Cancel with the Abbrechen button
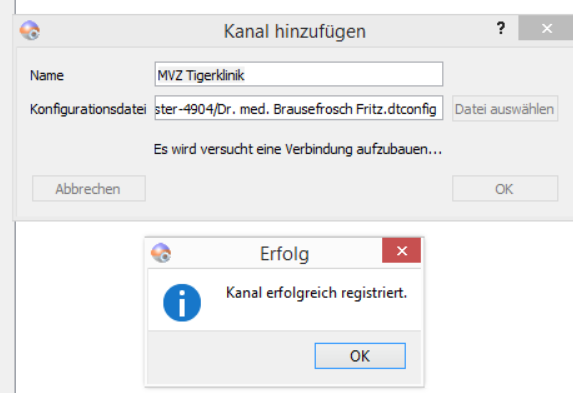Viewport: 573px width, 393px height. pyautogui.click(x=89, y=189)
